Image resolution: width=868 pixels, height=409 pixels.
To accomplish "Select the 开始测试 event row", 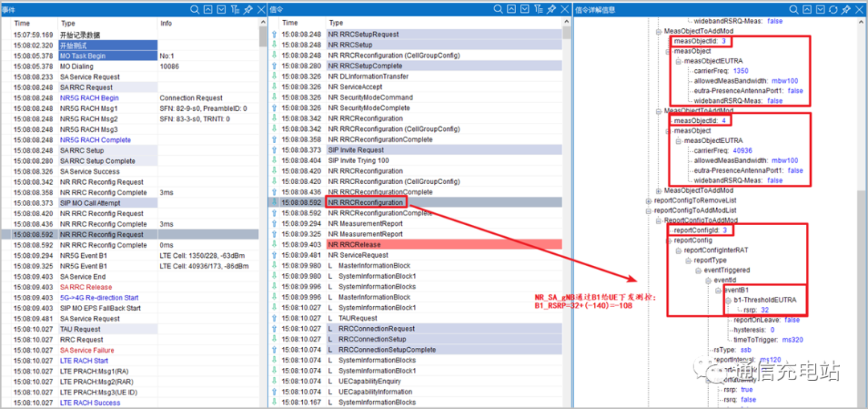I will 130,45.
